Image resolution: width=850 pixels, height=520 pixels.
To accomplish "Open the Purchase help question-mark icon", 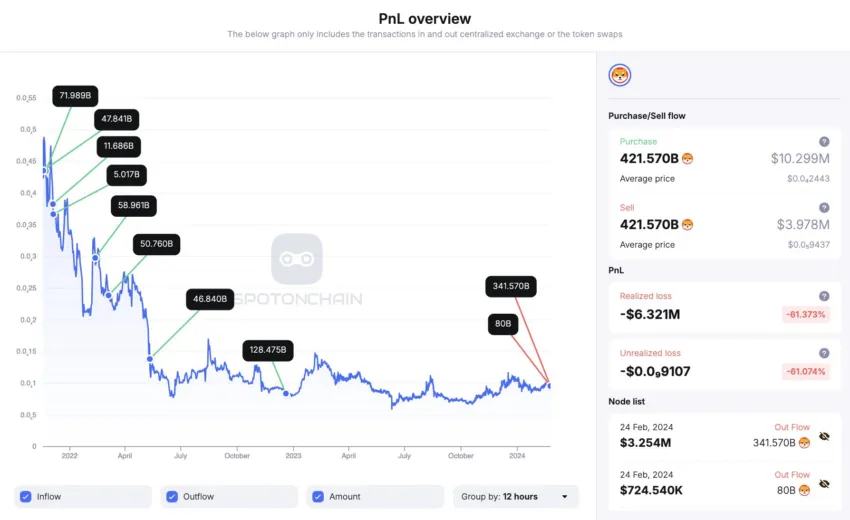I will tap(824, 142).
